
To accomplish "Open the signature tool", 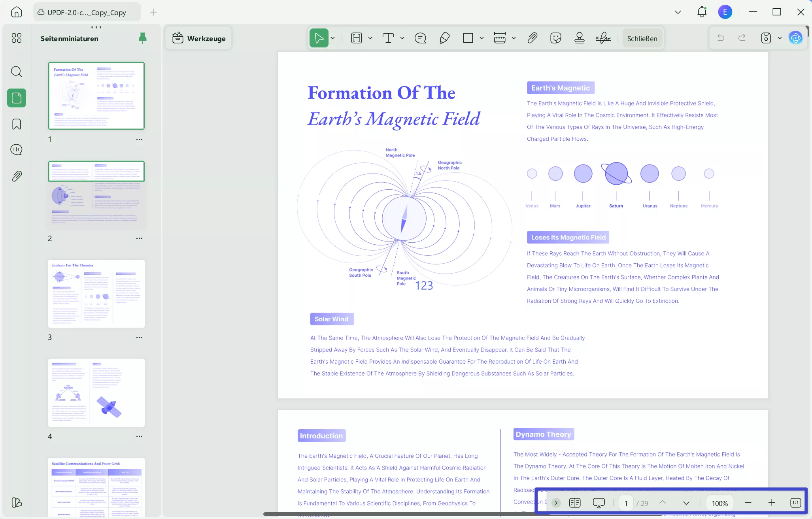I will pyautogui.click(x=603, y=38).
